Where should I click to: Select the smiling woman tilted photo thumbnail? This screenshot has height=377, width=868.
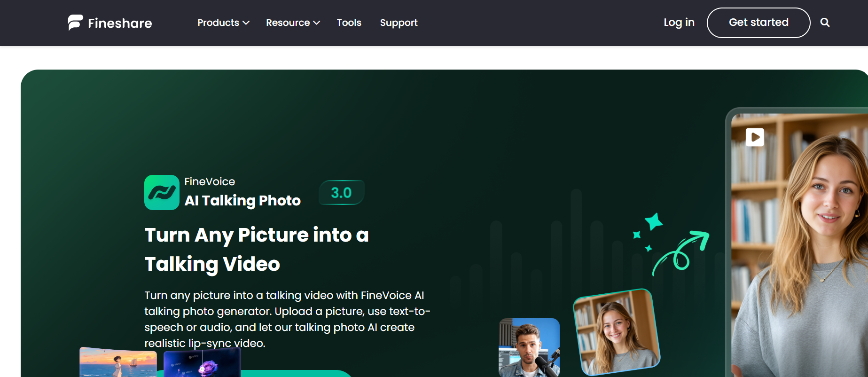point(617,332)
